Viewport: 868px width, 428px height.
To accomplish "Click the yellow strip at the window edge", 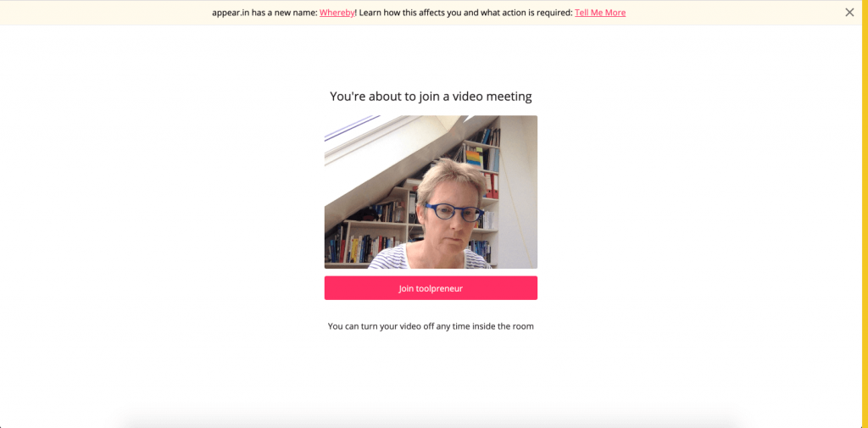I will 865,214.
